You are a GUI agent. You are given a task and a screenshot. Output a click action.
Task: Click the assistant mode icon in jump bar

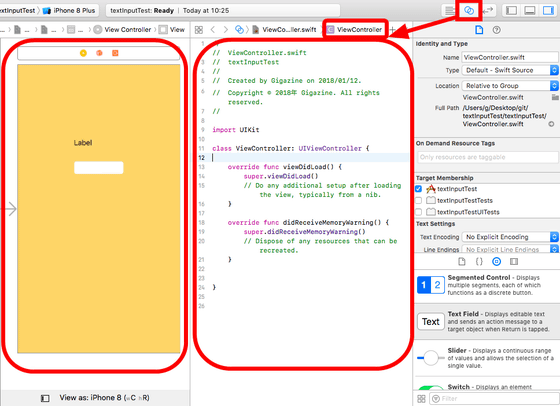(x=239, y=30)
